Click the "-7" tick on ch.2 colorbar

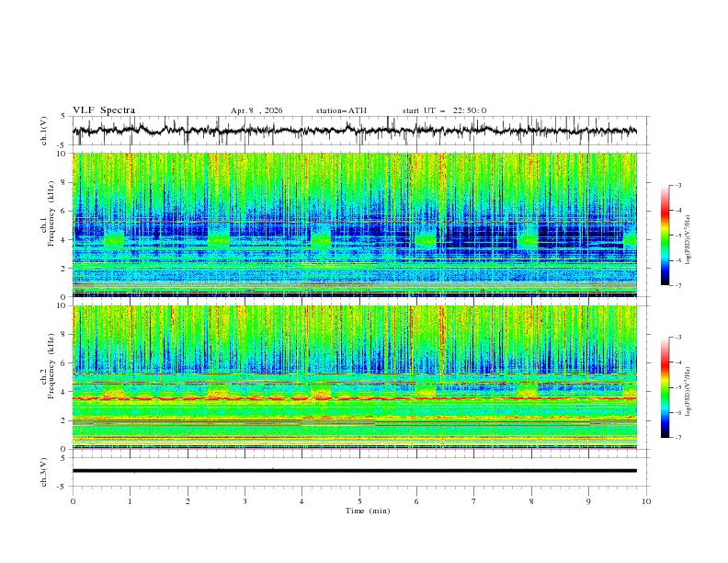click(x=678, y=438)
